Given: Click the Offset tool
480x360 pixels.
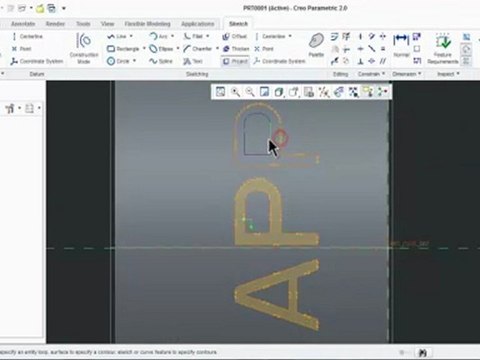Looking at the screenshot, I should pyautogui.click(x=235, y=36).
